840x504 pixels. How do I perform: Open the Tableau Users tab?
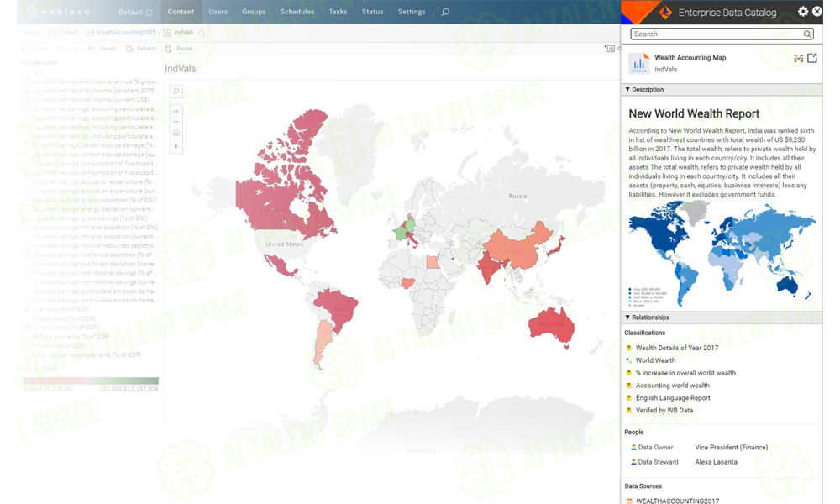[x=218, y=12]
